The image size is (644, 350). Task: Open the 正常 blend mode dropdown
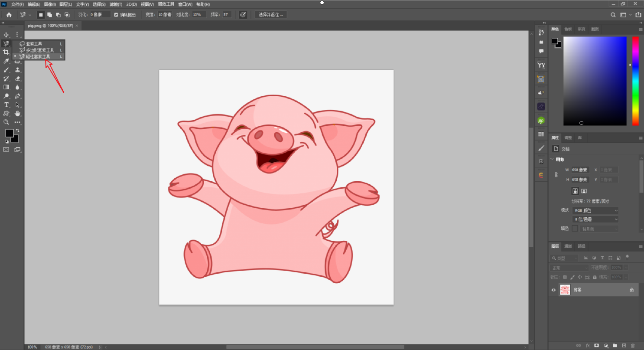569,268
